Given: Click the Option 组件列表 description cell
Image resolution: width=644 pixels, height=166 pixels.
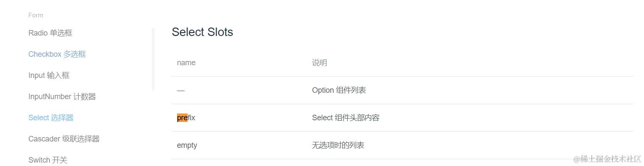Looking at the screenshot, I should tap(339, 90).
